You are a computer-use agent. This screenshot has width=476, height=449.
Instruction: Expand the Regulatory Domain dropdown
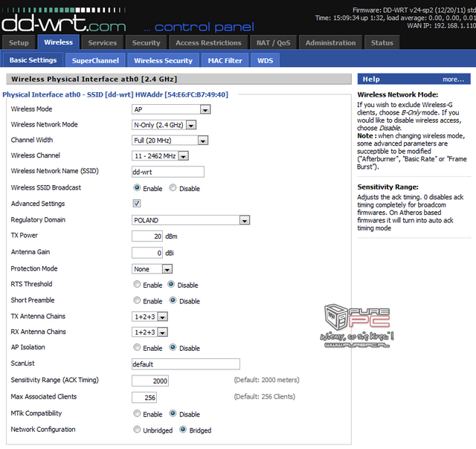tap(190, 220)
